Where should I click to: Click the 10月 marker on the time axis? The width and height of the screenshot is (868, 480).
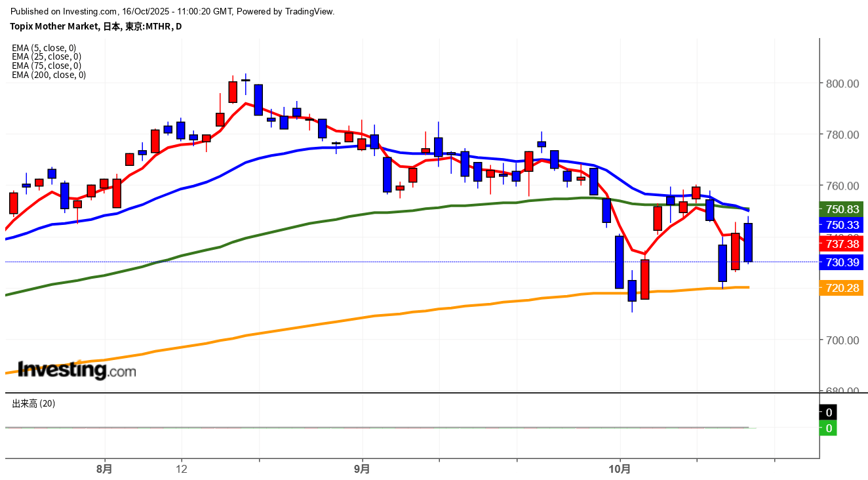[620, 470]
